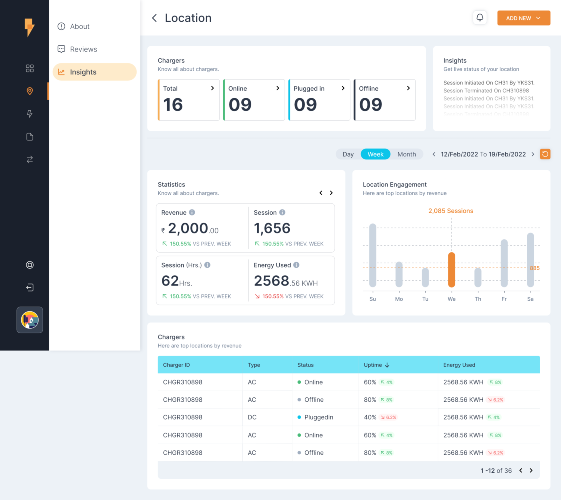
Task: Open the charger plug sidebar icon
Action: click(x=30, y=114)
